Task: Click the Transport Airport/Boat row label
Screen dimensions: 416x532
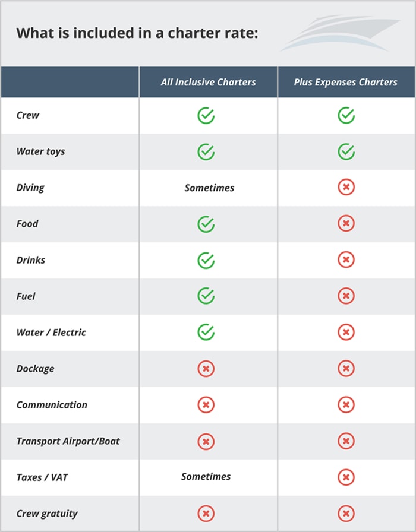Action: (68, 441)
